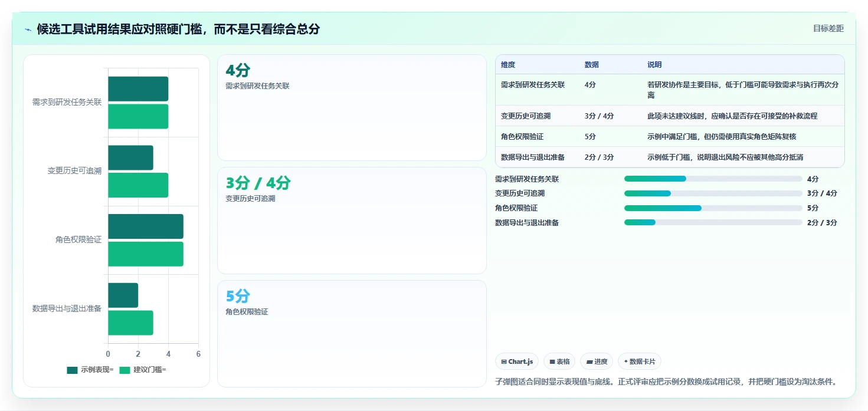Click the 需求到研发任务关联 table row label
868x411 pixels.
(533, 85)
